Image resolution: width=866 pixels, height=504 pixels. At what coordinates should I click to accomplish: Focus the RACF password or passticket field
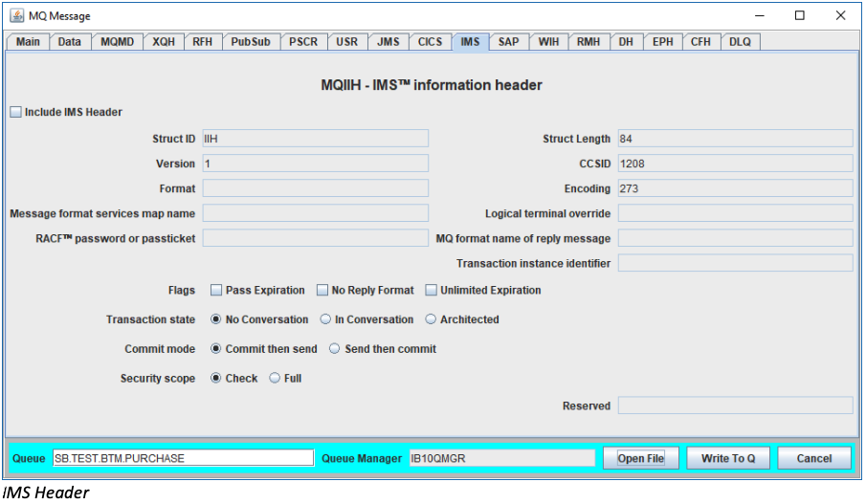point(316,238)
